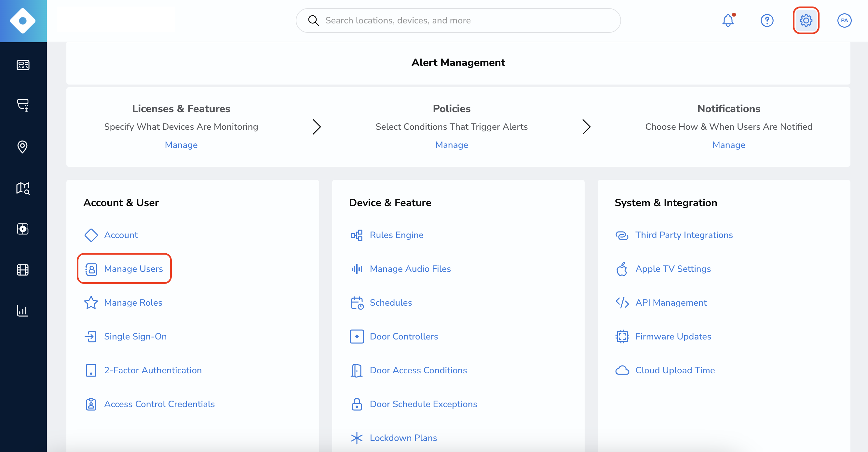868x452 pixels.
Task: Click the waveform icon beside Manage Audio Files
Action: (x=357, y=269)
